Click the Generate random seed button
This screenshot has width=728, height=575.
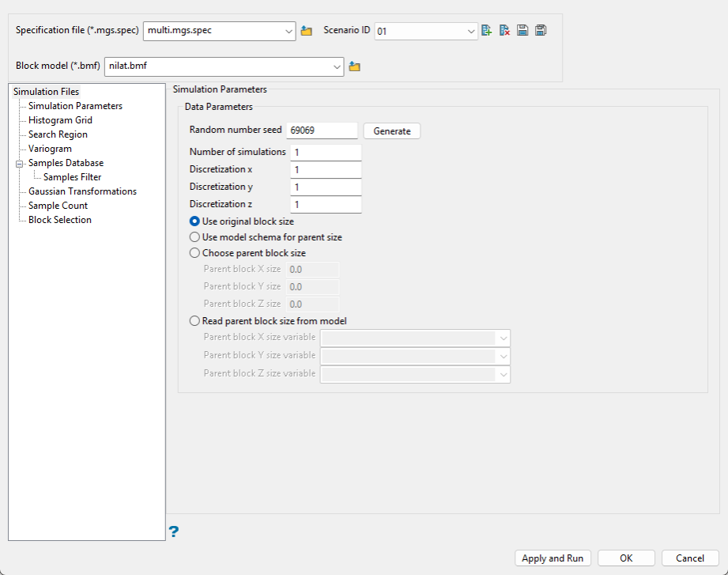click(x=392, y=131)
